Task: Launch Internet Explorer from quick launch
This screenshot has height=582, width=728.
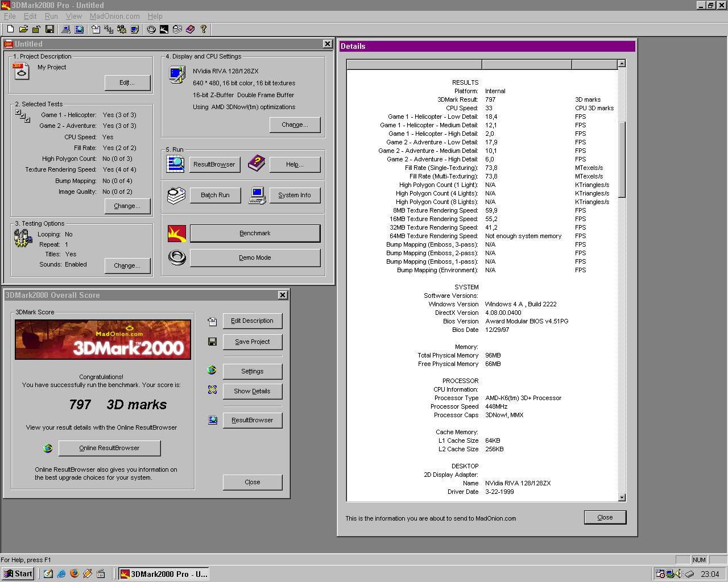Action: (61, 573)
